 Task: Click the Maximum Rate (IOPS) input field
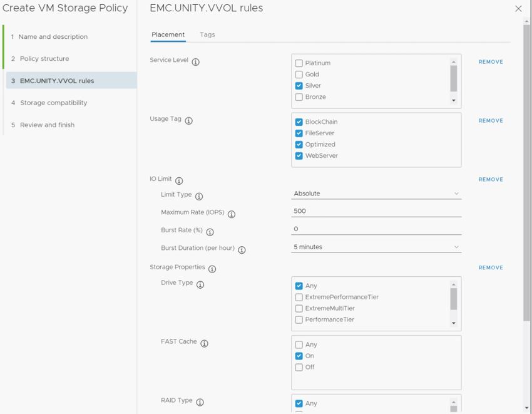coord(376,211)
